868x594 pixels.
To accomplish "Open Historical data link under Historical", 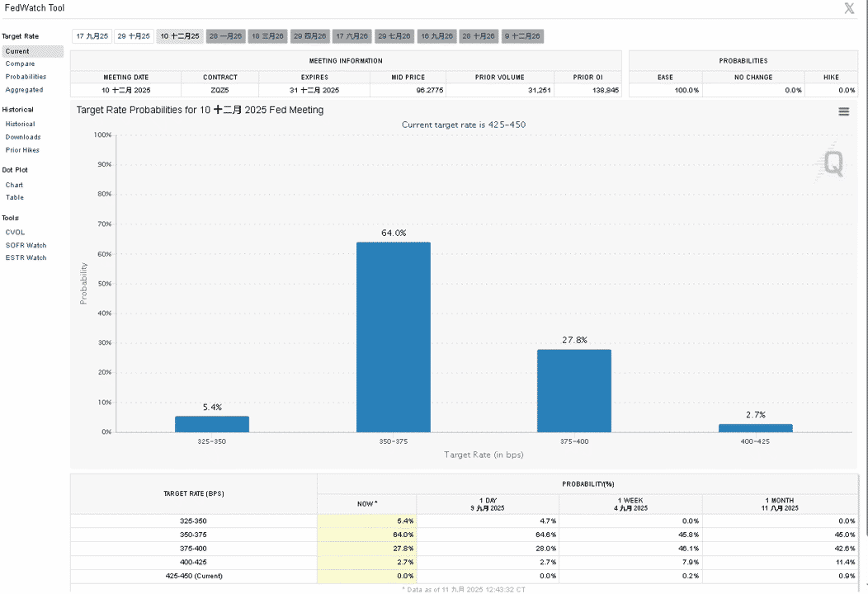I will [20, 124].
